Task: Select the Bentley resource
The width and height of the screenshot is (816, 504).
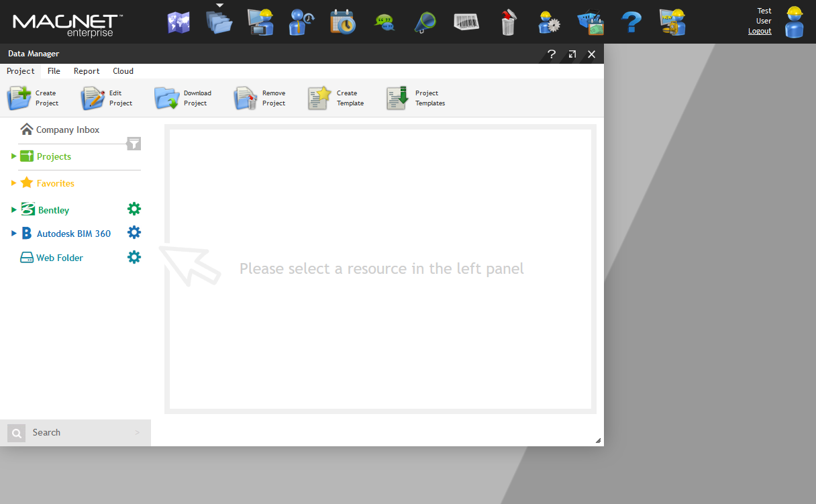Action: coord(45,210)
